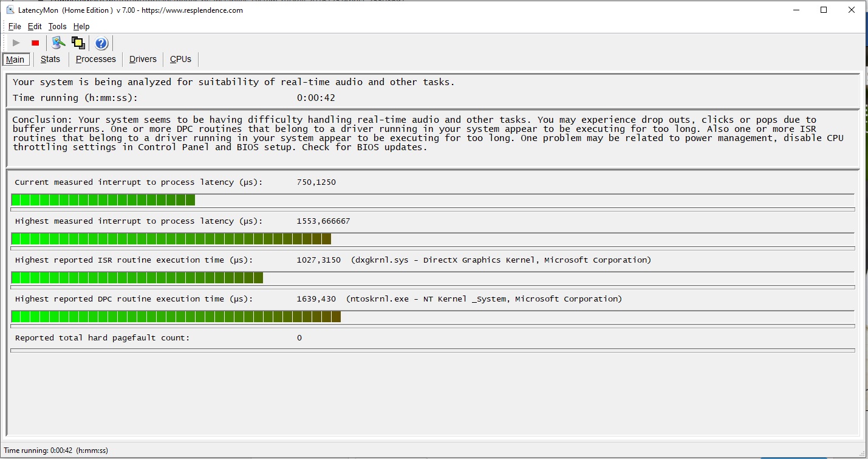Click the dxgkrnl.sys driver description text

click(501, 260)
